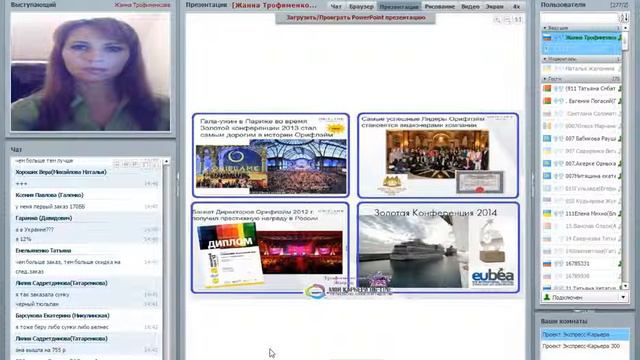Viewport: 640px width, 360px height.
Task: Click chat author Барсукова Екатерина (Никулинская)
Action: tap(62, 316)
